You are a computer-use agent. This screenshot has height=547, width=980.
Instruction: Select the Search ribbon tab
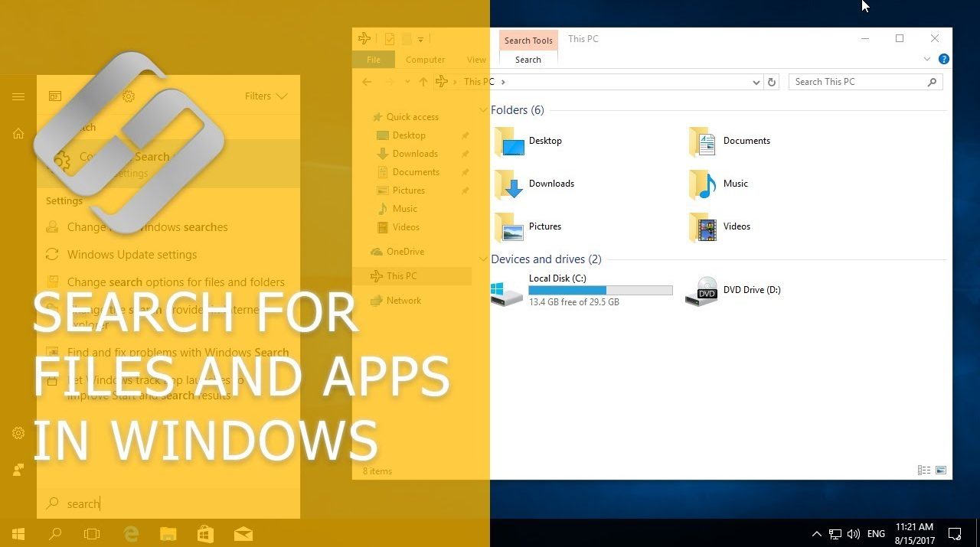click(x=528, y=60)
